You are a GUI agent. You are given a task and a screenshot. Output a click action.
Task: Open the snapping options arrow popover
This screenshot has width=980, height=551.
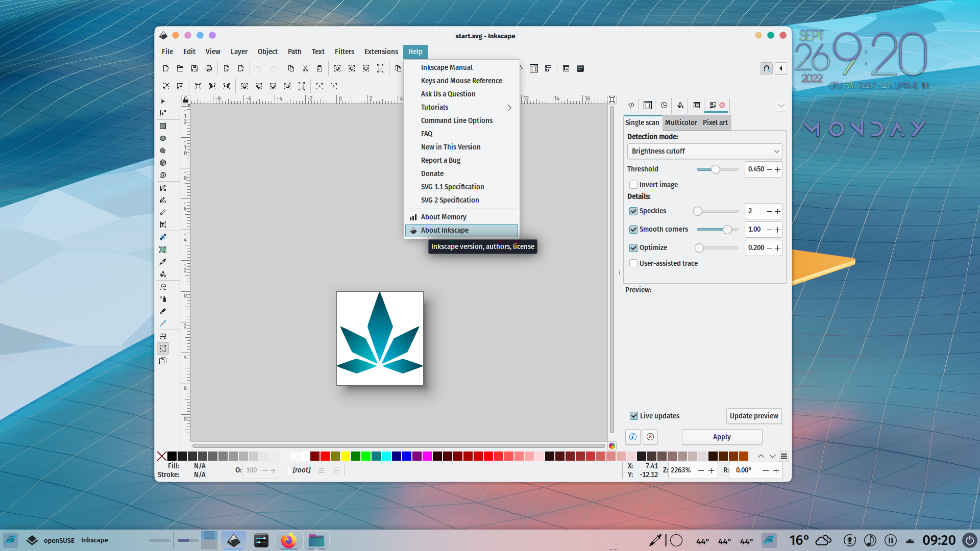tap(781, 68)
